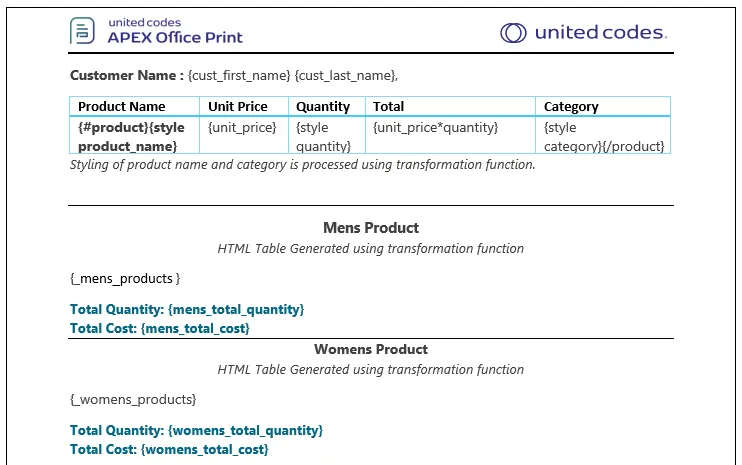Viewport: 742px width, 465px height.
Task: Click the {unit_price} table cell
Action: 244,136
